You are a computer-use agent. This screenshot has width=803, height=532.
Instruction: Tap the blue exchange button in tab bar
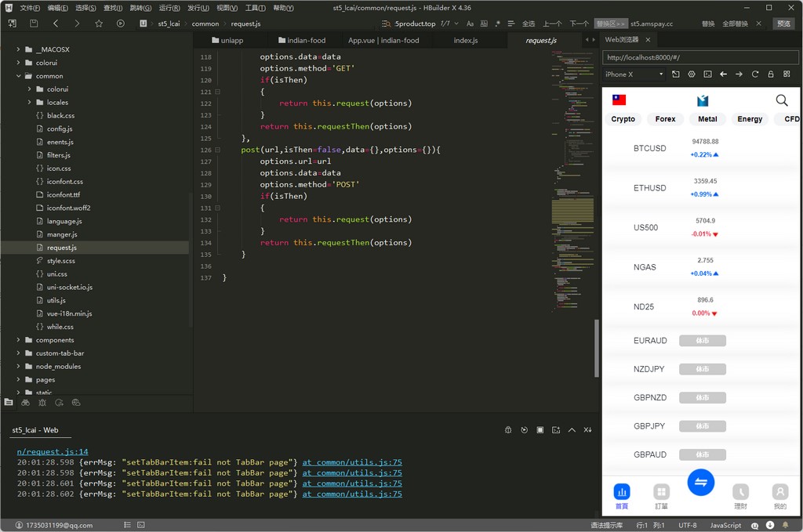[700, 483]
